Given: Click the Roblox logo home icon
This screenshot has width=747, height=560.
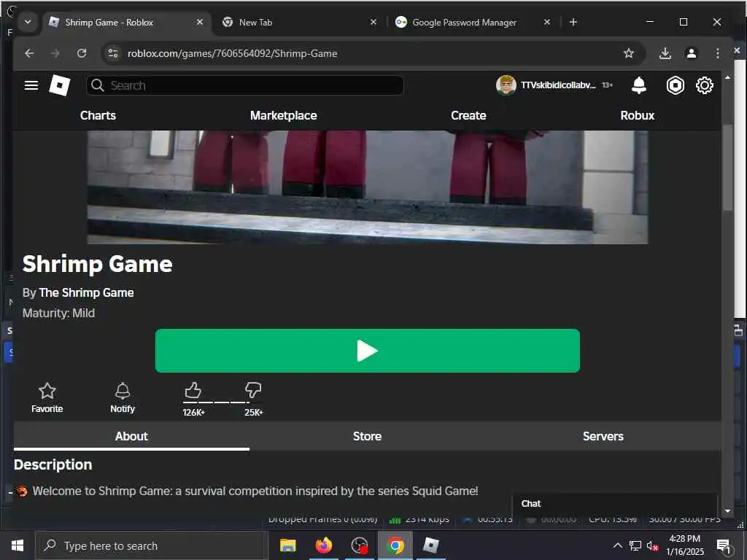Looking at the screenshot, I should tap(60, 85).
